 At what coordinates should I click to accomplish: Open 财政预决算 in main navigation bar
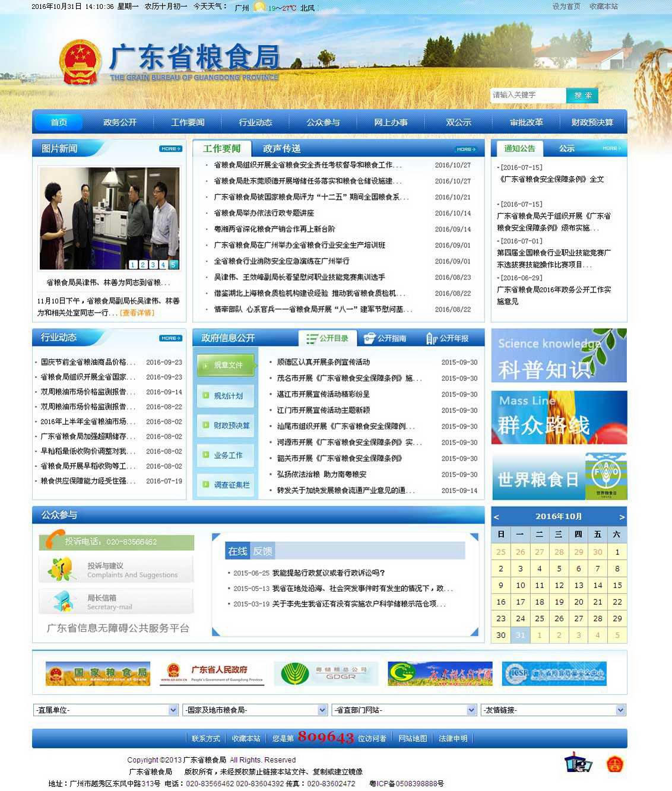coord(592,122)
